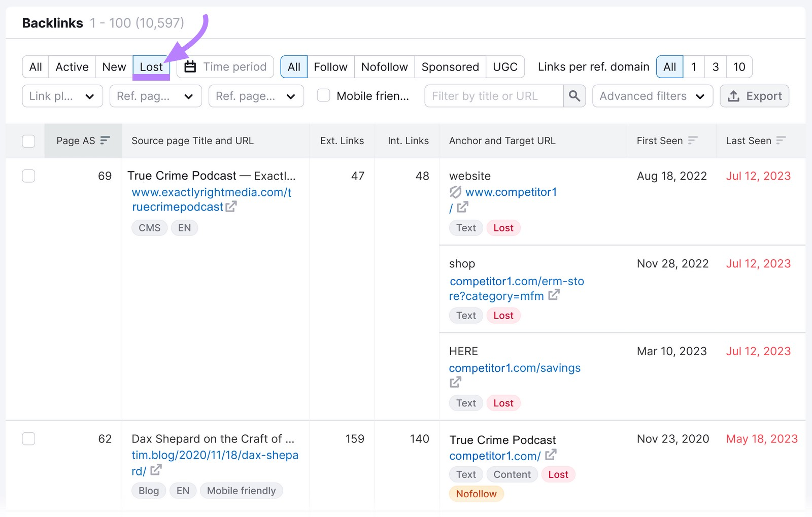Check the select-all checkbox in table header
The width and height of the screenshot is (812, 517).
[x=28, y=141]
